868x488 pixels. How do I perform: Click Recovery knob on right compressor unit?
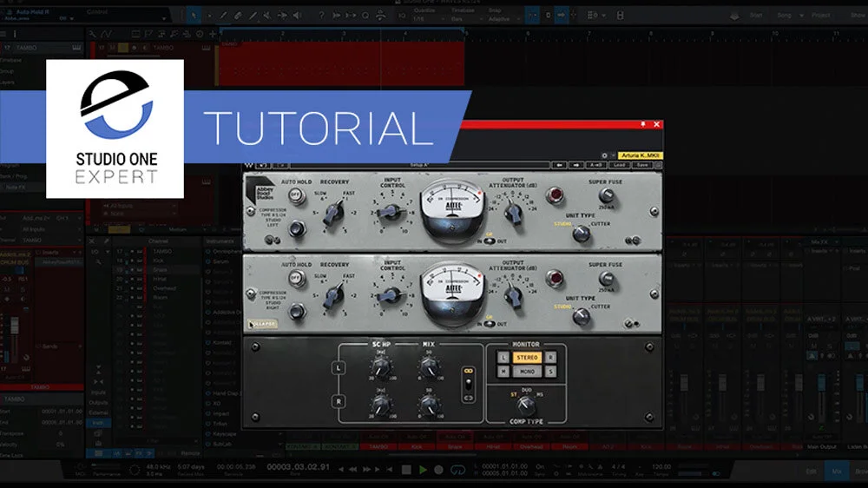point(333,295)
